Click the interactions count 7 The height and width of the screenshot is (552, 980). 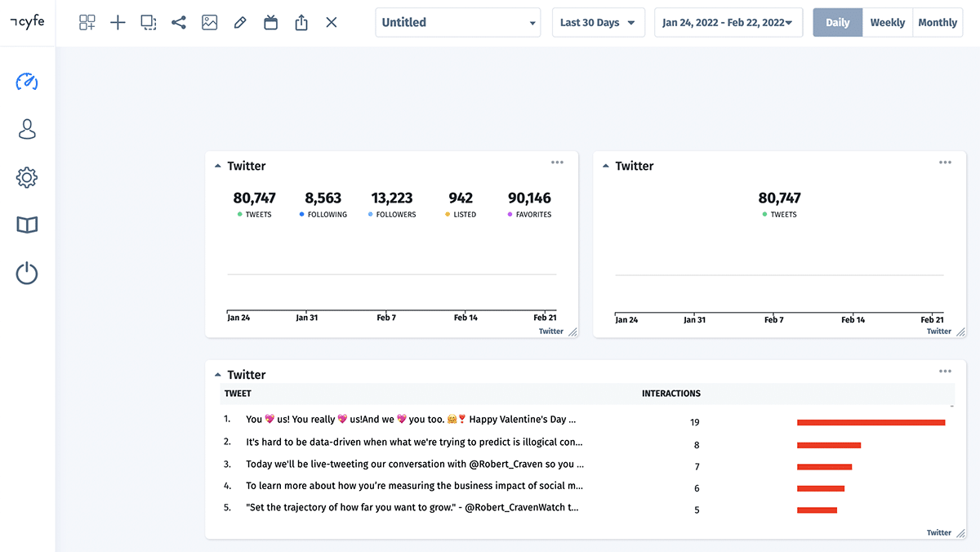[x=697, y=467]
